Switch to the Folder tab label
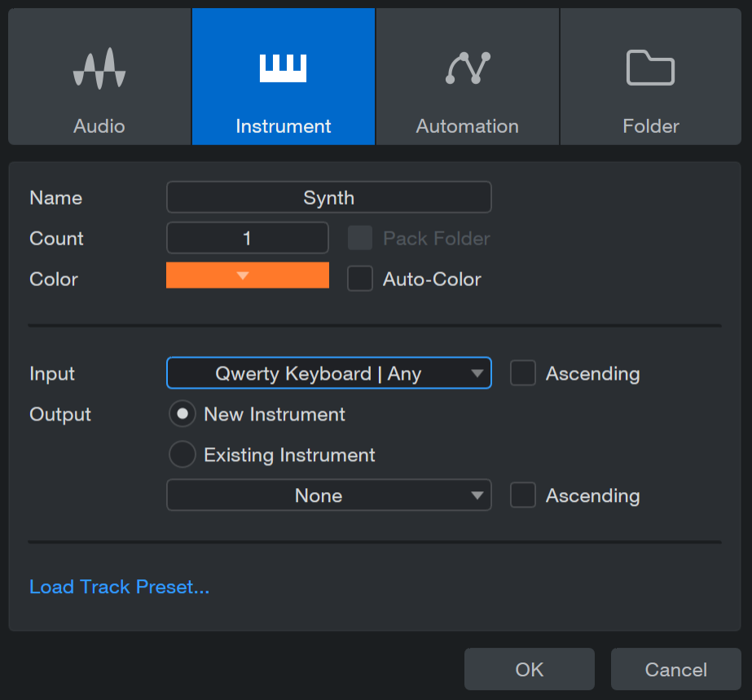 tap(651, 126)
